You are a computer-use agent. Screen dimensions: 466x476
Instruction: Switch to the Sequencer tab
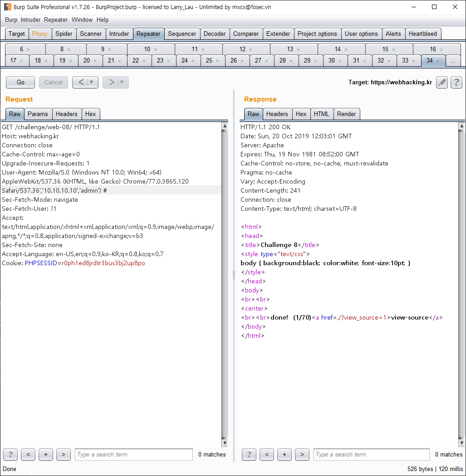(x=182, y=34)
